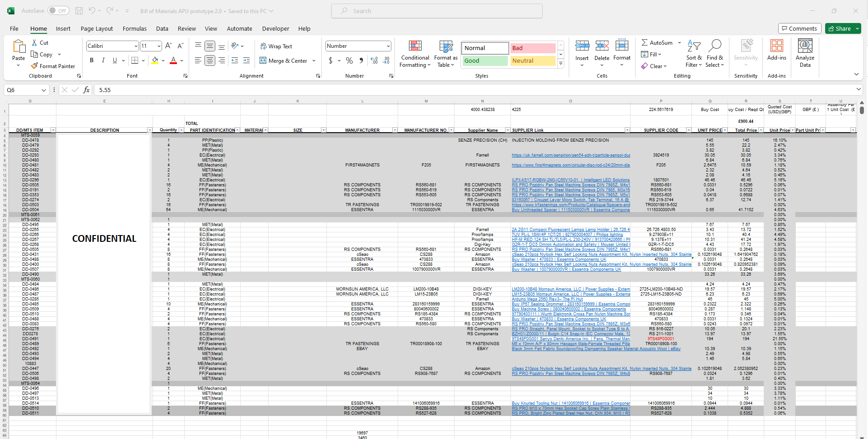Click the Insert cells icon
The height and width of the screenshot is (439, 868).
click(x=582, y=46)
